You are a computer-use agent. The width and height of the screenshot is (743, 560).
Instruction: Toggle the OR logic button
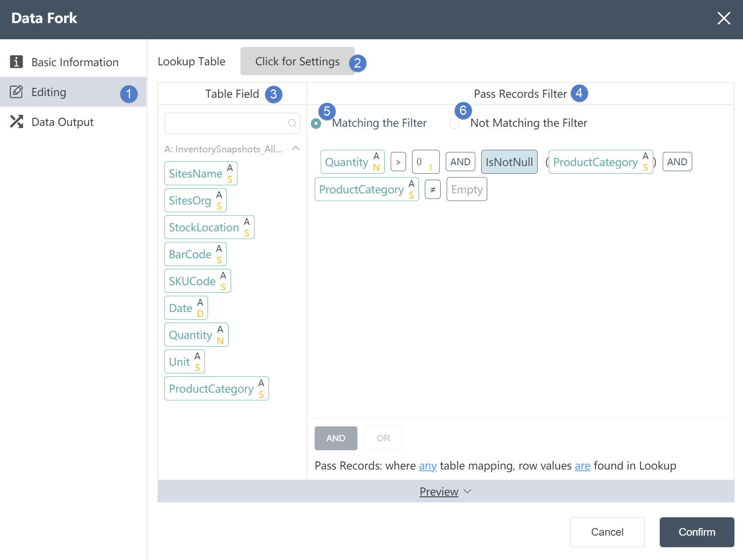(383, 438)
